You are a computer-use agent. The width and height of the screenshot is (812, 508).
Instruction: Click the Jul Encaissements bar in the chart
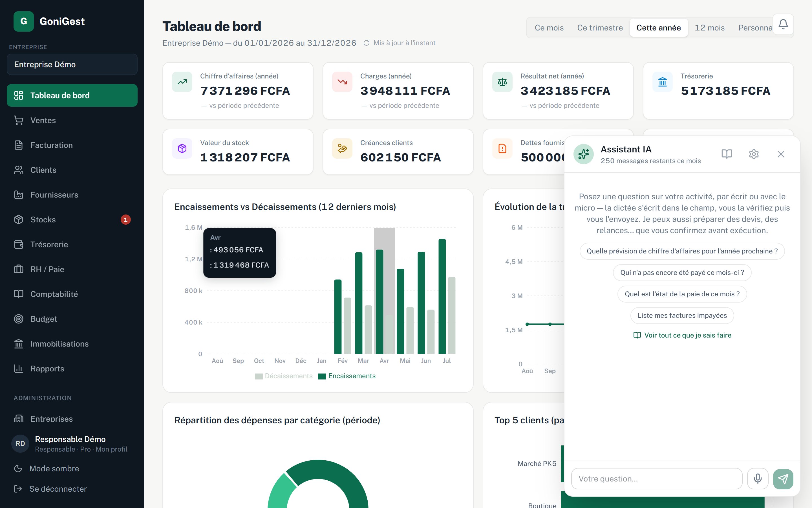[x=442, y=296]
